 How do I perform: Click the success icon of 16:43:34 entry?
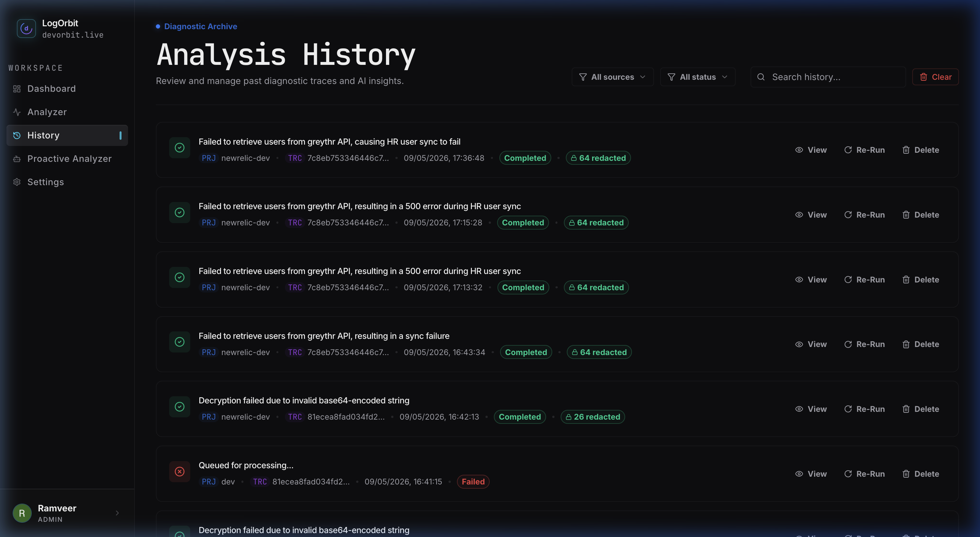180,342
